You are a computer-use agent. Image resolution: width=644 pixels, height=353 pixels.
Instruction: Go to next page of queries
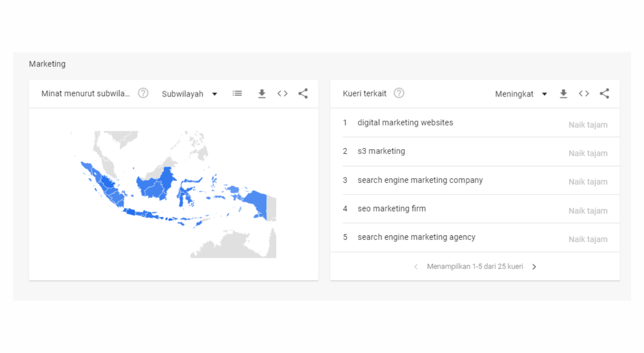534,267
